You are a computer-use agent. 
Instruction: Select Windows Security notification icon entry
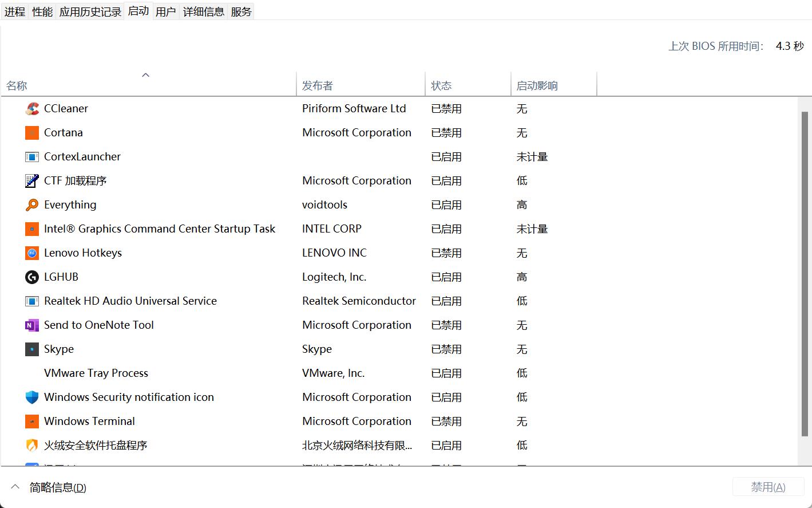coord(129,397)
